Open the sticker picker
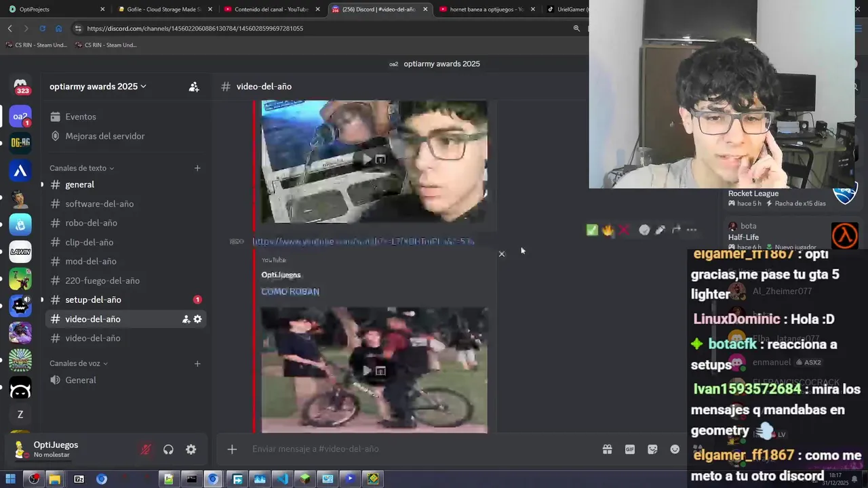 click(652, 449)
